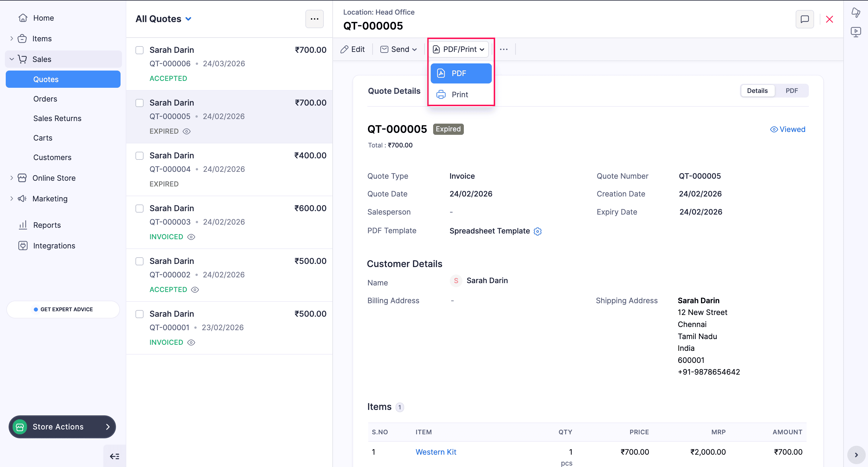Click collapse sidebar arrow icon
Viewport: 868px width, 467px height.
point(115,456)
